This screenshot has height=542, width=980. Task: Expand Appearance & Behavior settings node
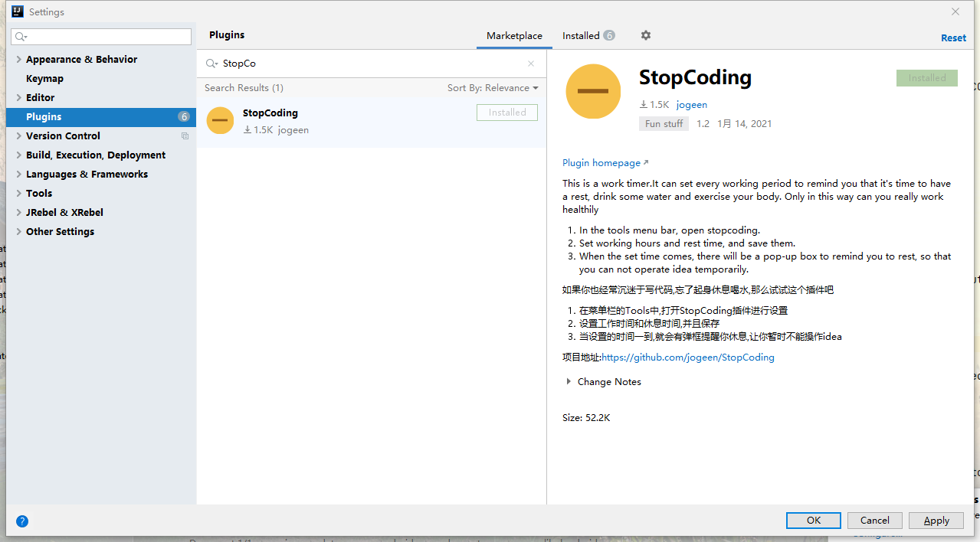(18, 60)
